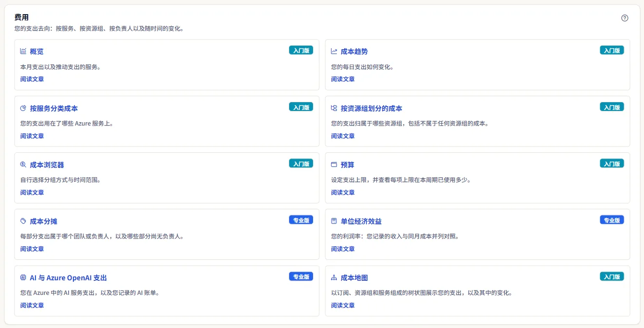
Task: Click 阅读文章 under AI 与 Azure OpenAI 支出
Action: tap(32, 305)
